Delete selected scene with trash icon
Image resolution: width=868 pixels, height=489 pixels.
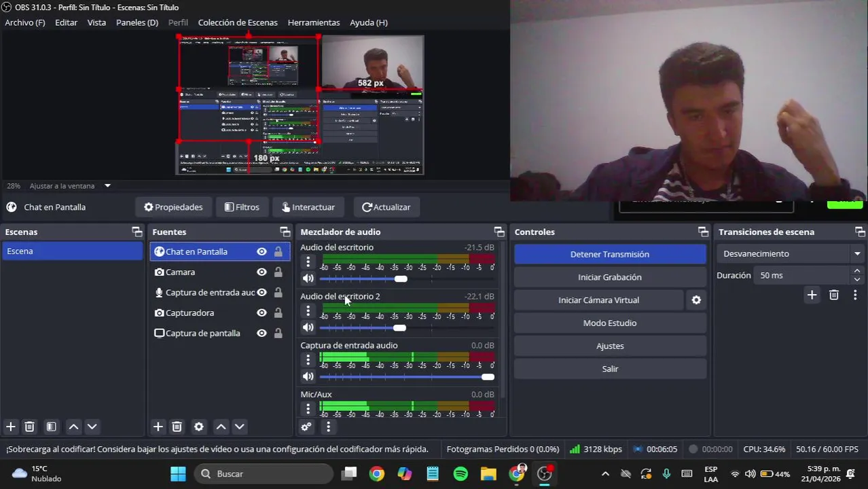[x=29, y=427]
